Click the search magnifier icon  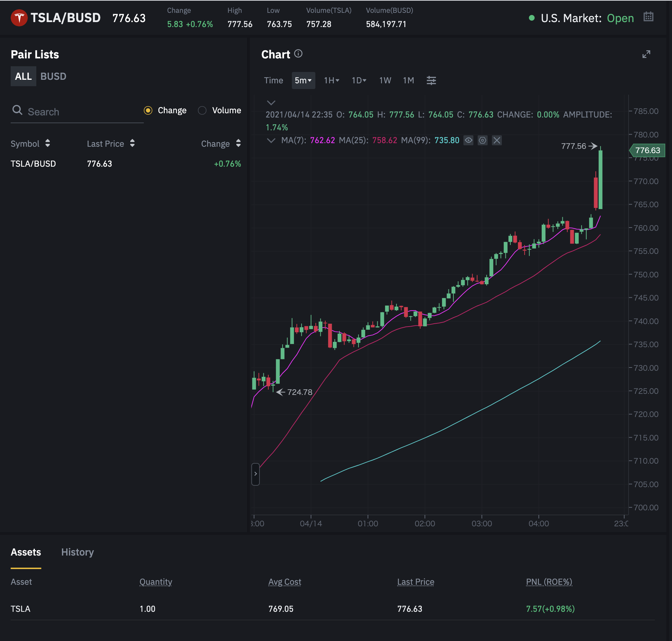[x=17, y=110]
